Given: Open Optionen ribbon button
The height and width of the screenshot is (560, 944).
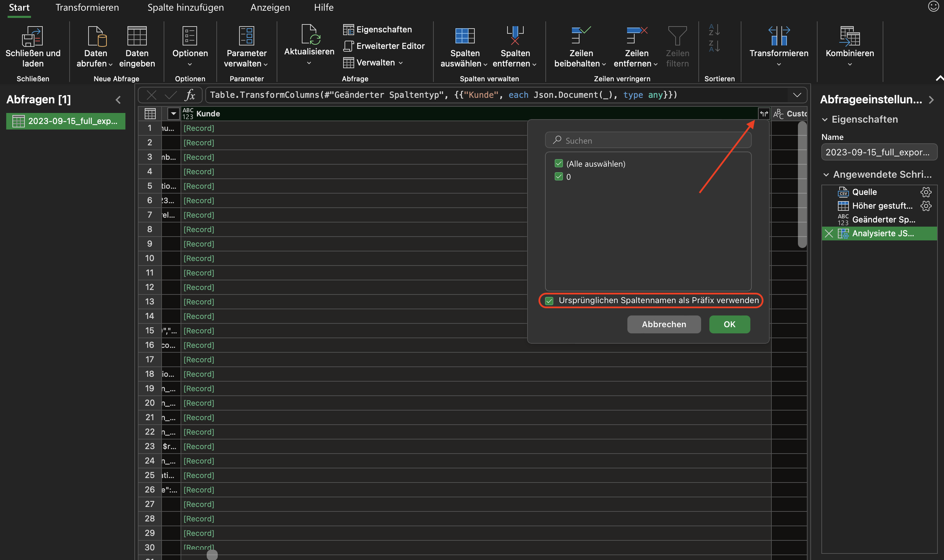Looking at the screenshot, I should tap(190, 47).
